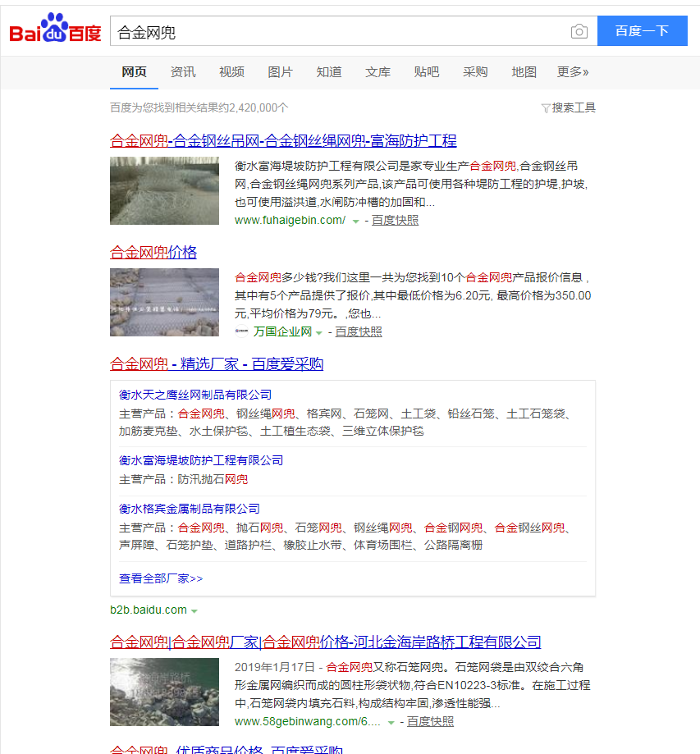Switch to the 资讯 tab
The image size is (700, 754).
click(x=183, y=72)
